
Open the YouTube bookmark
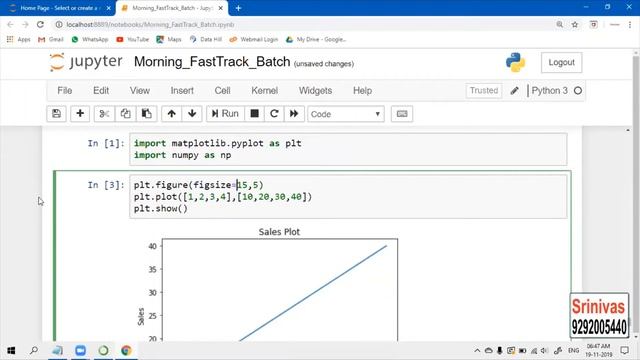pyautogui.click(x=133, y=39)
